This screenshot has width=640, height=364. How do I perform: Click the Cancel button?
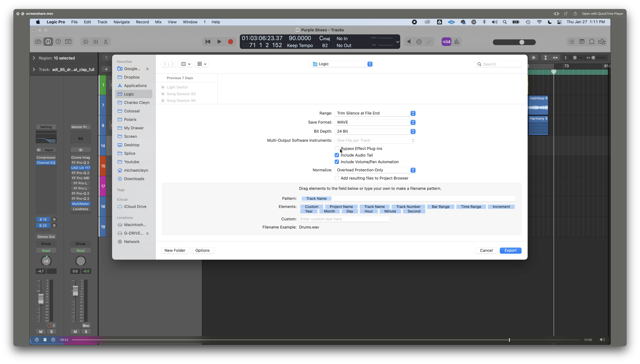486,250
